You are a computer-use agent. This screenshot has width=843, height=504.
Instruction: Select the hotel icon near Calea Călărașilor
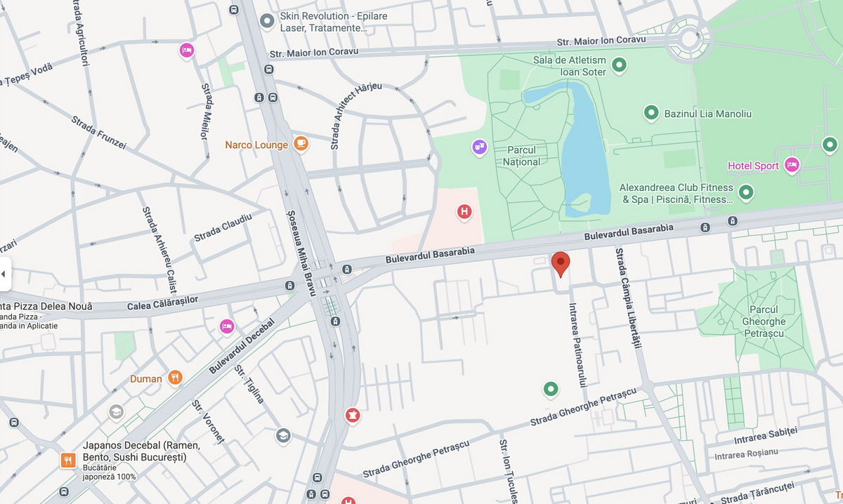point(226,326)
